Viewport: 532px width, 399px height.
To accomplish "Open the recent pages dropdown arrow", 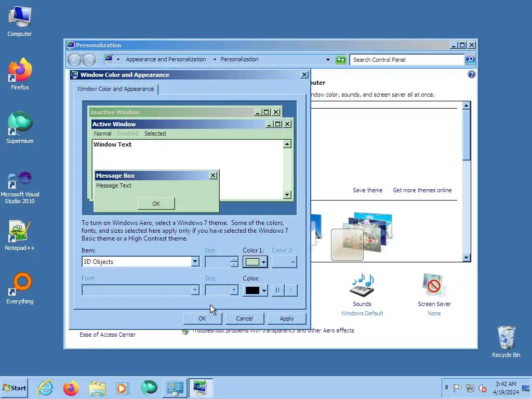I will (99, 60).
